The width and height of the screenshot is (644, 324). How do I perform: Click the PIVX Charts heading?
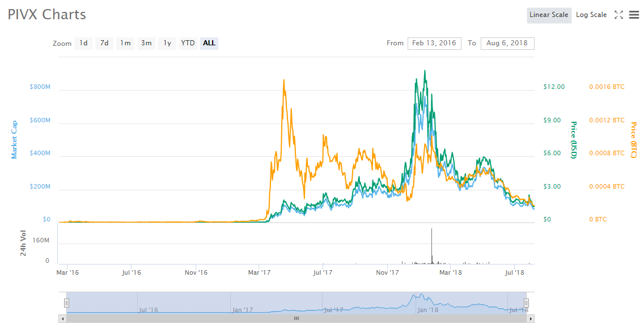tap(47, 15)
